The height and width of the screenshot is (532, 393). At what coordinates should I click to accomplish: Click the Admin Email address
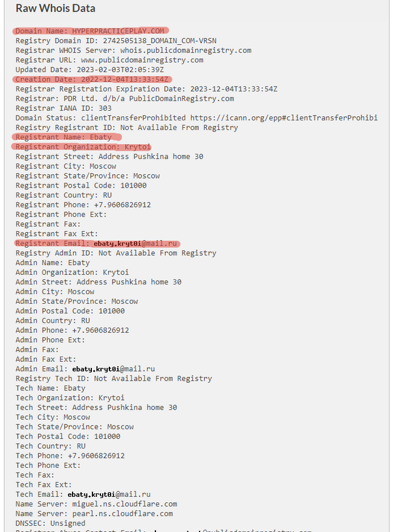pyautogui.click(x=114, y=369)
